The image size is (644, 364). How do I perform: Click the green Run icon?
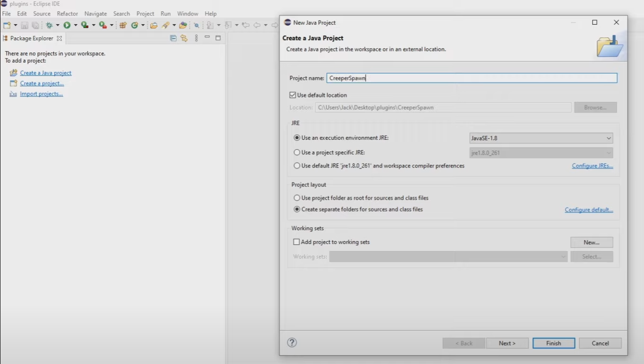click(67, 25)
